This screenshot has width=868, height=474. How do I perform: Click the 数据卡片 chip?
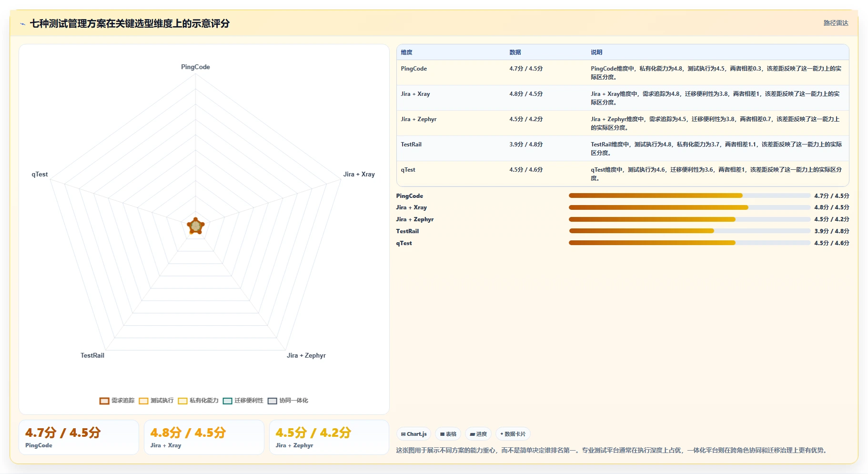click(513, 434)
